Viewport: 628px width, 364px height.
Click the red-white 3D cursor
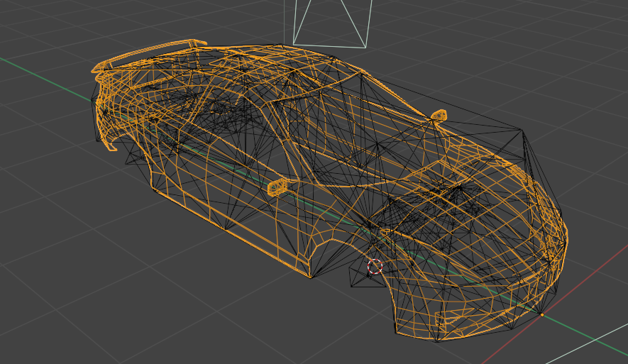coord(375,267)
